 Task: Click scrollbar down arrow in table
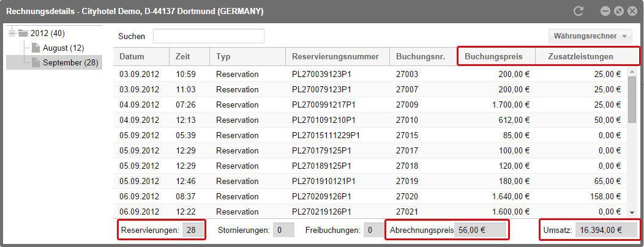point(632,212)
